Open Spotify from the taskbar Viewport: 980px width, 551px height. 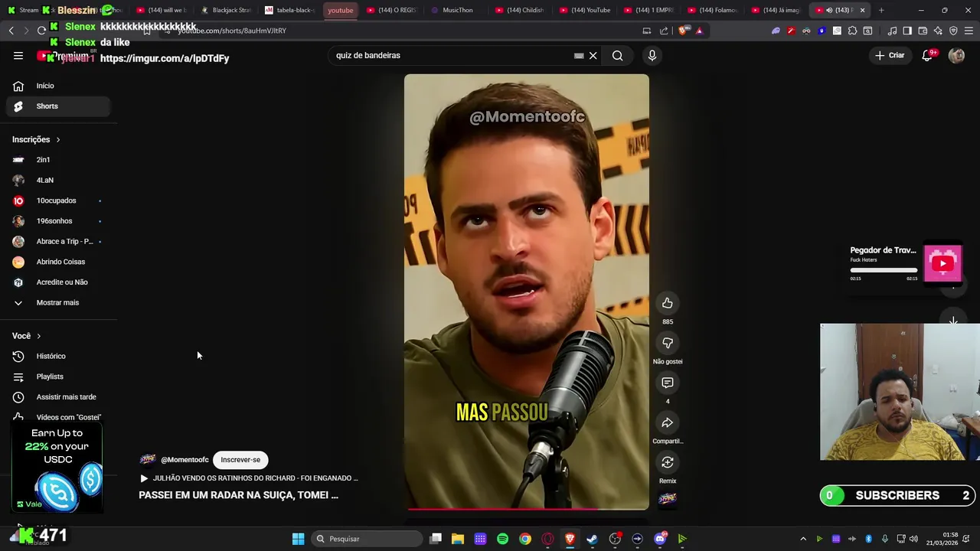[x=502, y=539]
